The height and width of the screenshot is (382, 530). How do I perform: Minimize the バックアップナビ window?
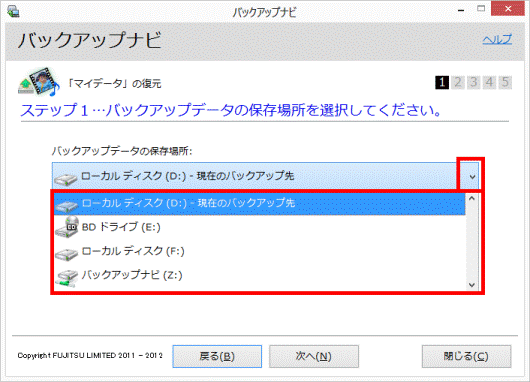click(461, 10)
